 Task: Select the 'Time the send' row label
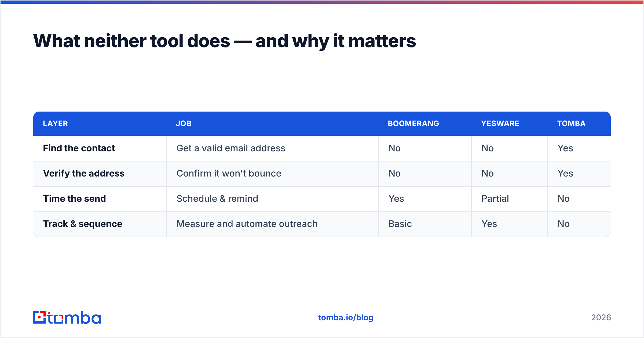[x=75, y=199]
